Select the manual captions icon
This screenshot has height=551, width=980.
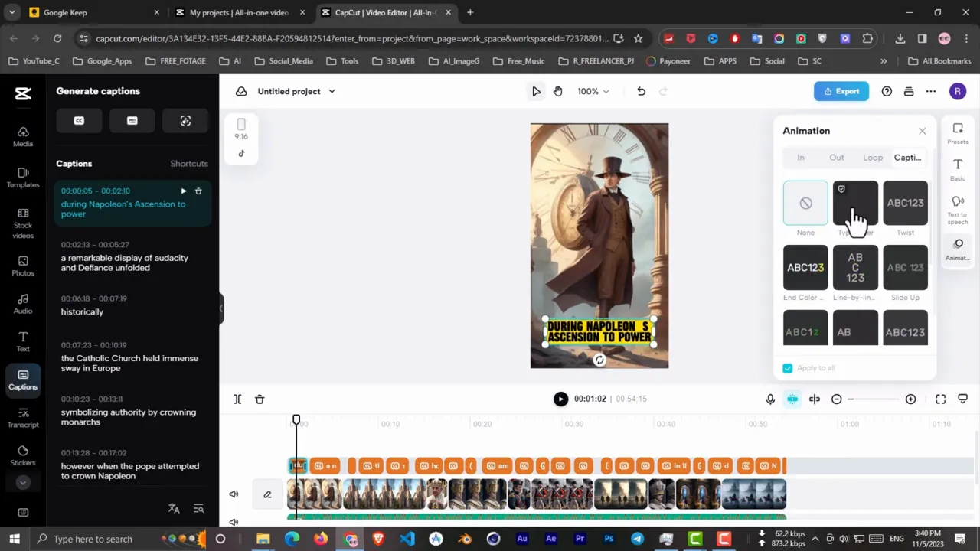[132, 121]
